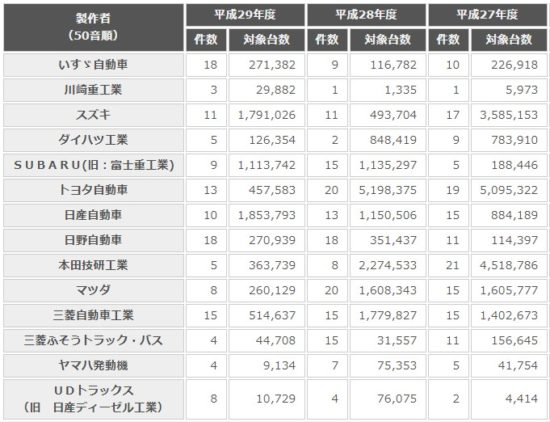Image resolution: width=550 pixels, height=422 pixels.
Task: Click the 川崎重工業 row label
Action: click(93, 90)
